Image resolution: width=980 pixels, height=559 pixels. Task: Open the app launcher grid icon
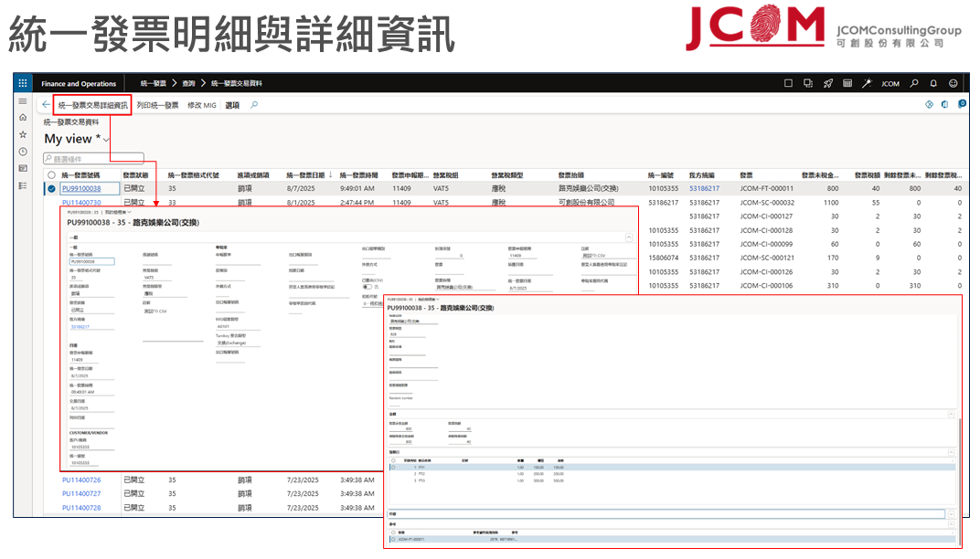coord(22,83)
